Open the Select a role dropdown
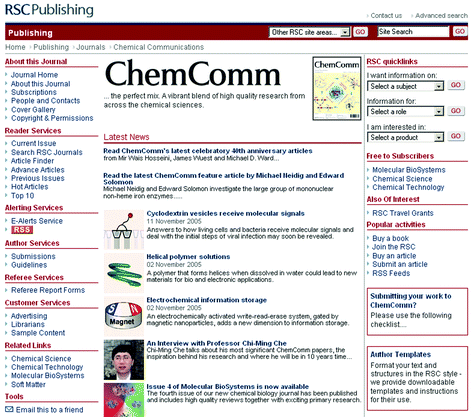This screenshot has width=472, height=417. 405,112
